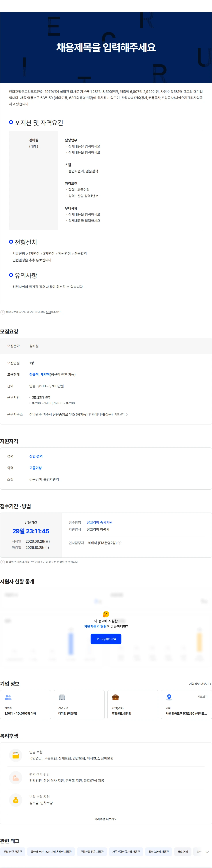Expand the related tags list with chevron

tap(207, 852)
